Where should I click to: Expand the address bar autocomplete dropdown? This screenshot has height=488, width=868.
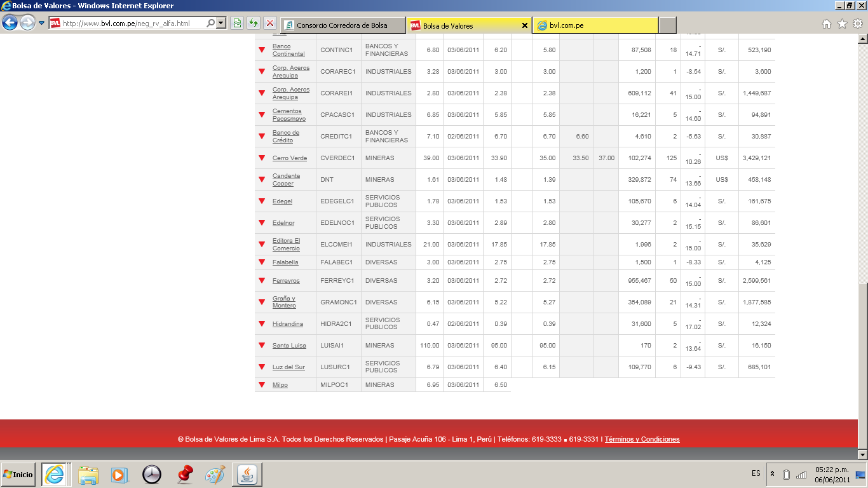tap(221, 24)
